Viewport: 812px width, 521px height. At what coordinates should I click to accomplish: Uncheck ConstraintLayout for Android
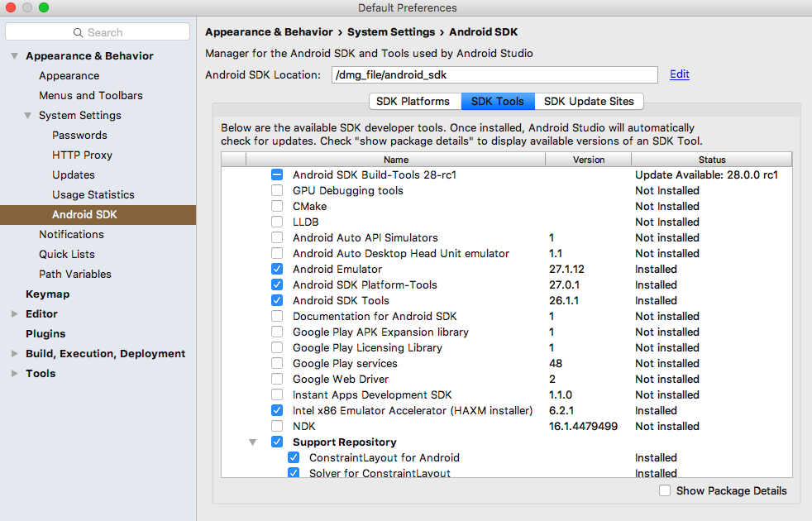click(x=294, y=458)
